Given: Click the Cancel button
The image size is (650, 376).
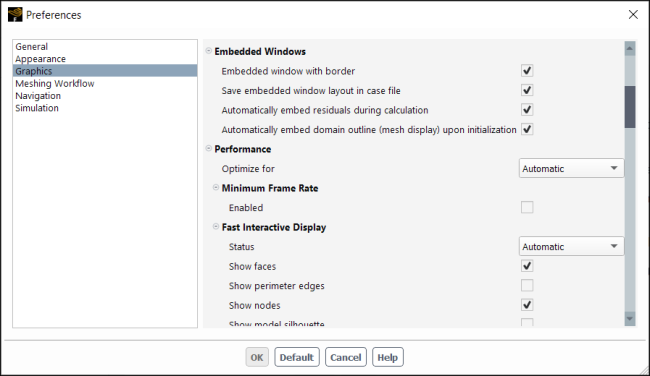Looking at the screenshot, I should click(346, 357).
